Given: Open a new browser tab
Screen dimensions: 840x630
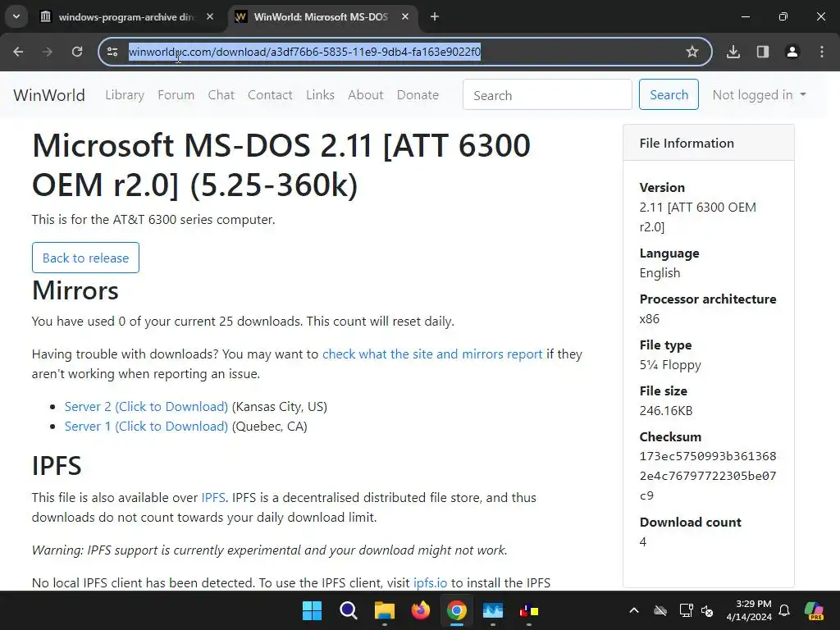Looking at the screenshot, I should (435, 17).
